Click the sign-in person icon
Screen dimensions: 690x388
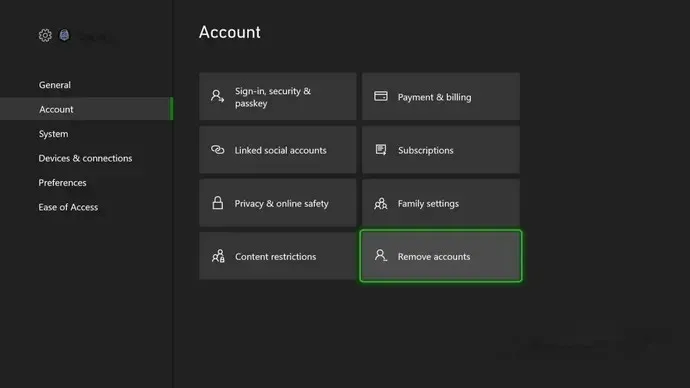pyautogui.click(x=217, y=96)
